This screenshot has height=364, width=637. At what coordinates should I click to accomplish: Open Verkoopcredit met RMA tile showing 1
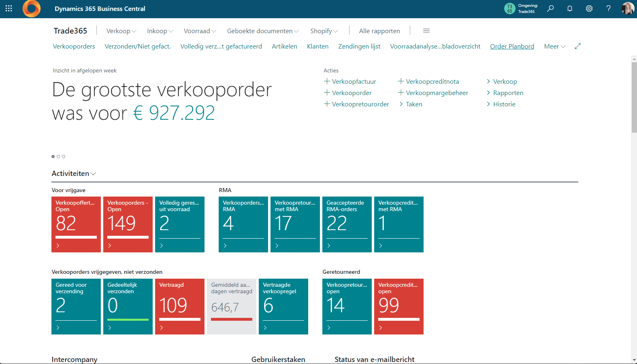point(399,224)
